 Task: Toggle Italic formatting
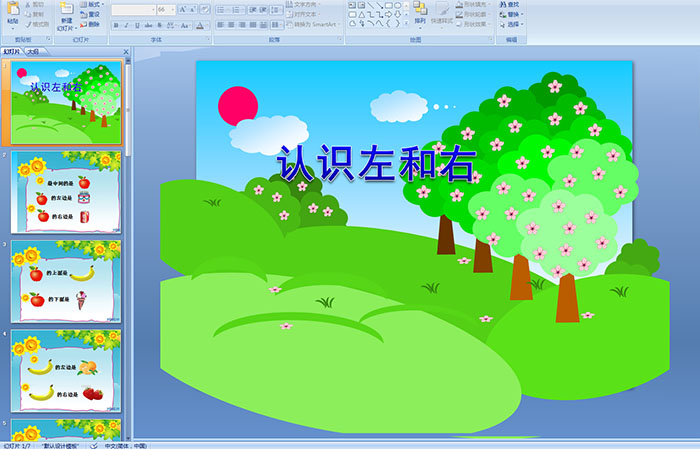[126, 25]
